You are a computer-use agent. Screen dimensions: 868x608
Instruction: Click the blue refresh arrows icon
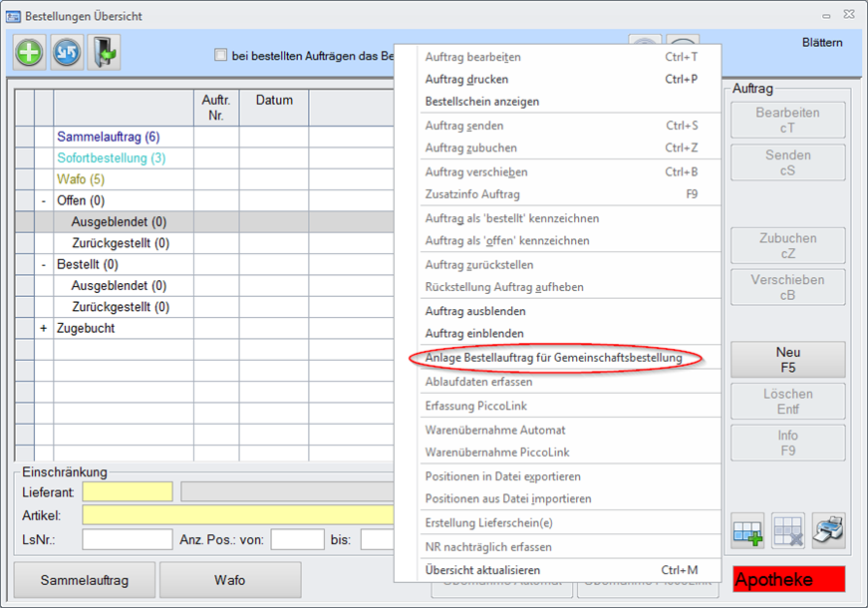point(67,52)
